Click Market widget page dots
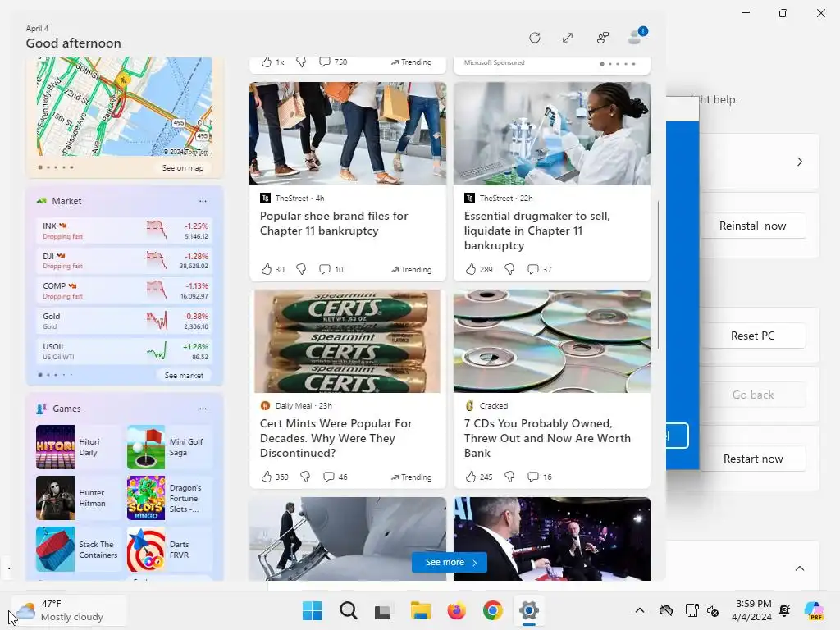The height and width of the screenshot is (630, 840). (x=56, y=375)
